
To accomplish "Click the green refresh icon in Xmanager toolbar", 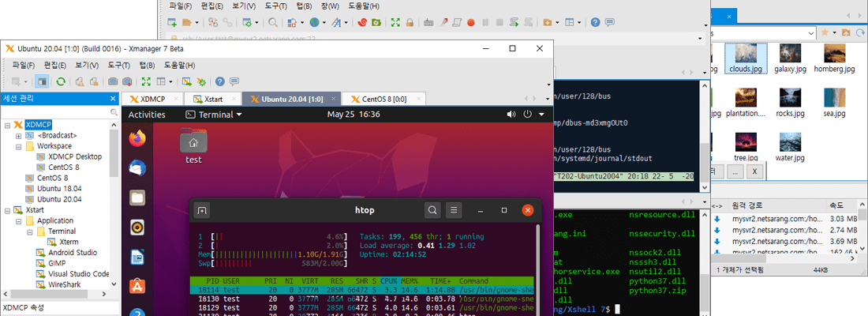I will tap(61, 81).
